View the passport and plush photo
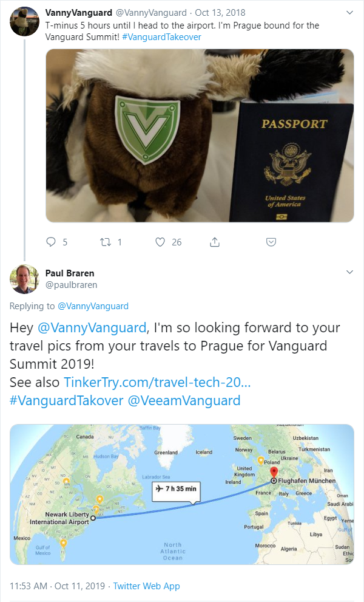 coord(200,135)
